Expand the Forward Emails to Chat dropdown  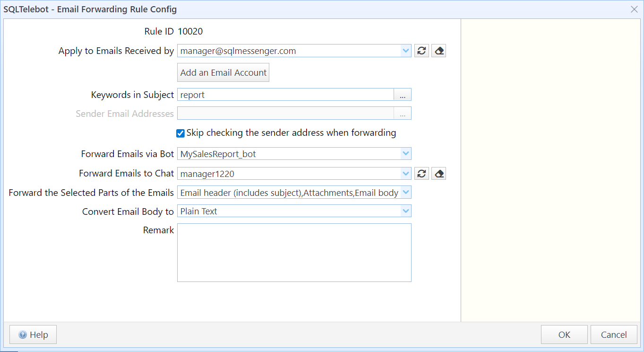[x=405, y=174]
